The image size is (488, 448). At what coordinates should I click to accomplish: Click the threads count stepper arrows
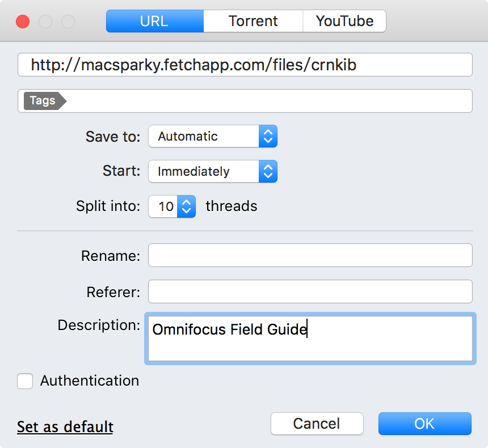[187, 206]
